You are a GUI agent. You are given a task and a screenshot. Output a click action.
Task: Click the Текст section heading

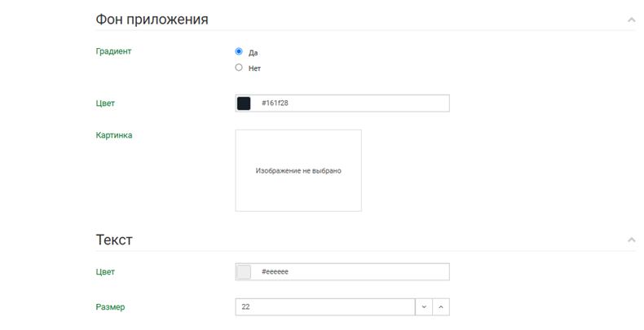tap(114, 240)
